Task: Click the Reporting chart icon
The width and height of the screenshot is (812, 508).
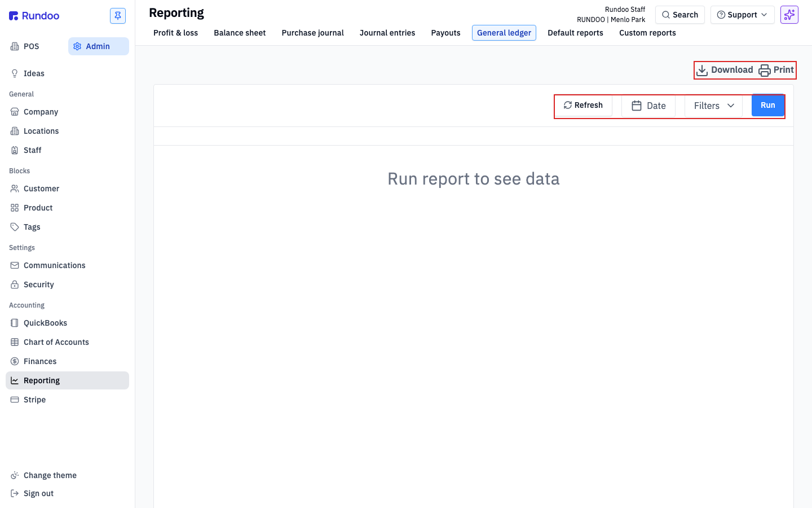Action: click(15, 380)
